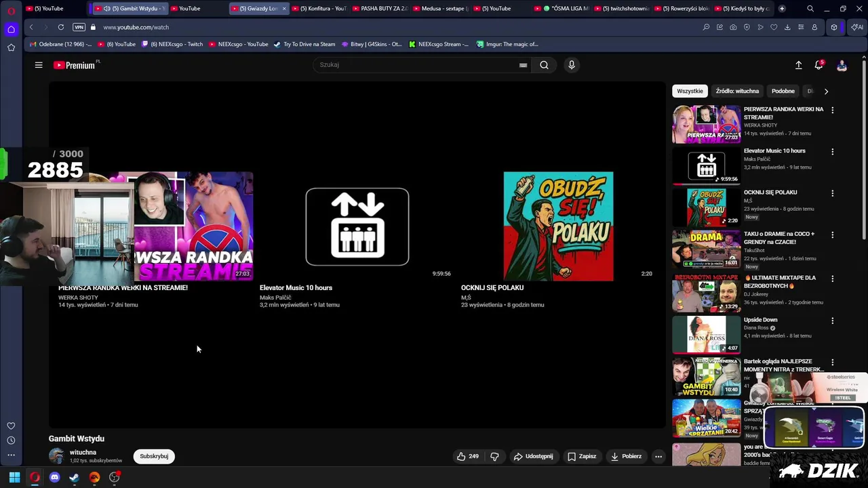Open the Opera sidebar history clock
Viewport: 868px width, 488px height.
11,441
